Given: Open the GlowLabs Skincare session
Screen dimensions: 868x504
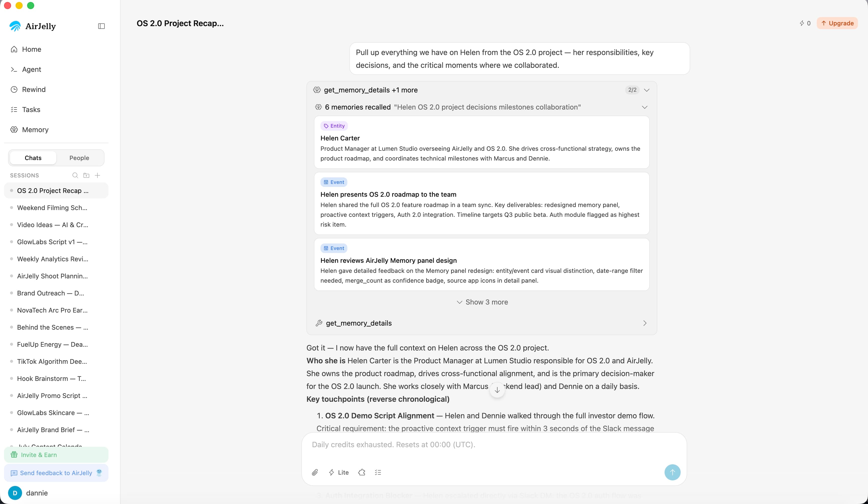Looking at the screenshot, I should (x=56, y=413).
